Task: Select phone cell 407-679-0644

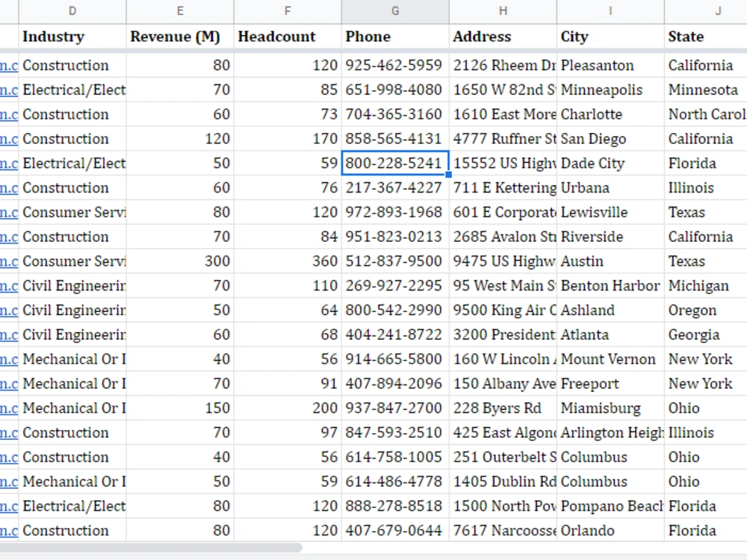Action: tap(395, 530)
